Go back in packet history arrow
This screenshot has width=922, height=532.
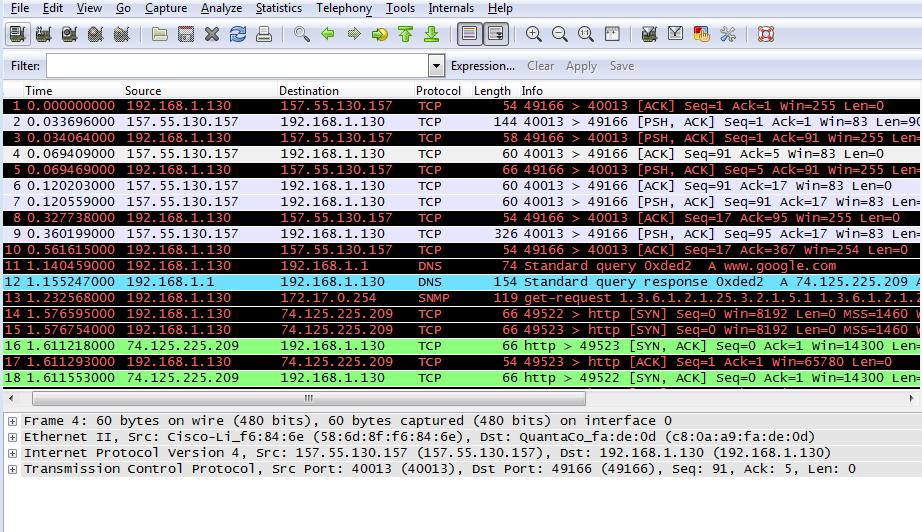(x=328, y=34)
